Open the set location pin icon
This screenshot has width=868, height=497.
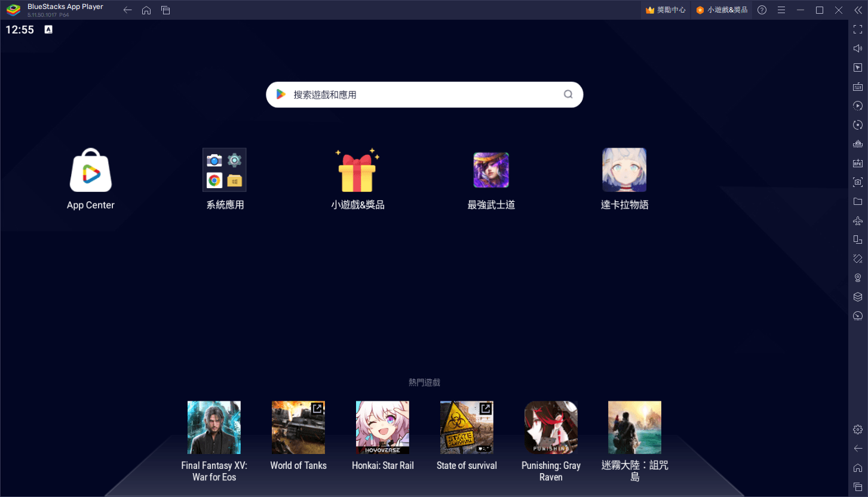[858, 278]
